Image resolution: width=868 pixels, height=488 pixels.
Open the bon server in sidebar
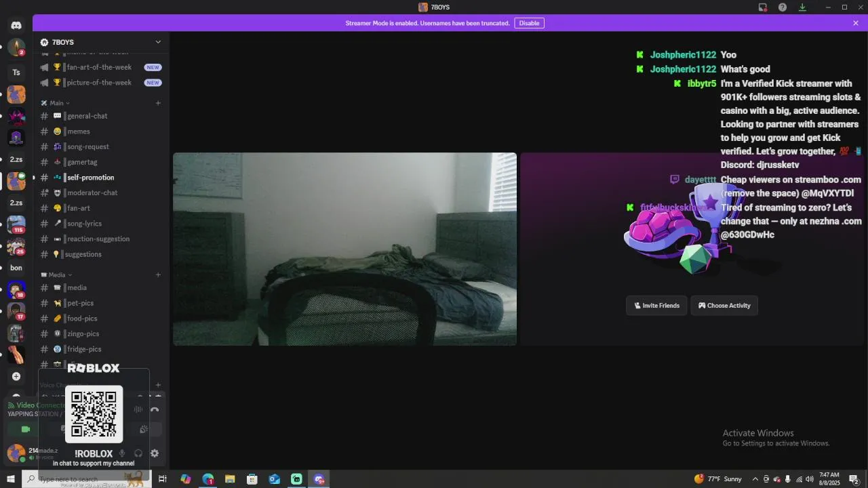(16, 268)
